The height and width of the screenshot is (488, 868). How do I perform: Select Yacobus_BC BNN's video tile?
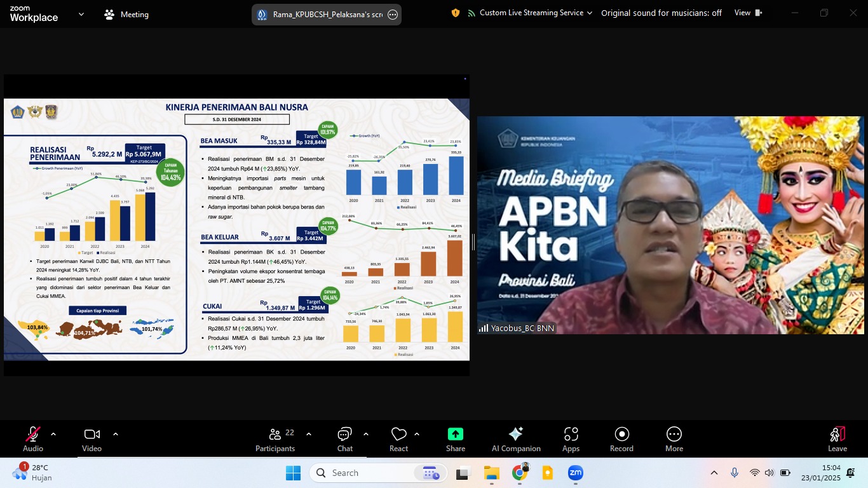pos(670,225)
